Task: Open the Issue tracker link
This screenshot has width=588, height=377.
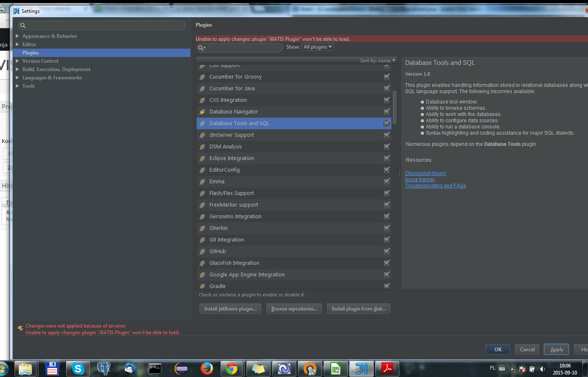Action: [x=420, y=180]
